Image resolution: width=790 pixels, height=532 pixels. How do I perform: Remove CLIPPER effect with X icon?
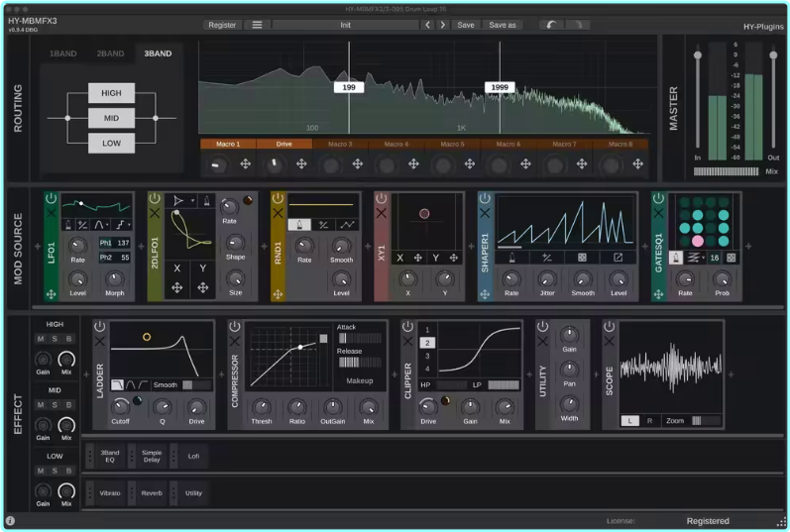click(407, 342)
